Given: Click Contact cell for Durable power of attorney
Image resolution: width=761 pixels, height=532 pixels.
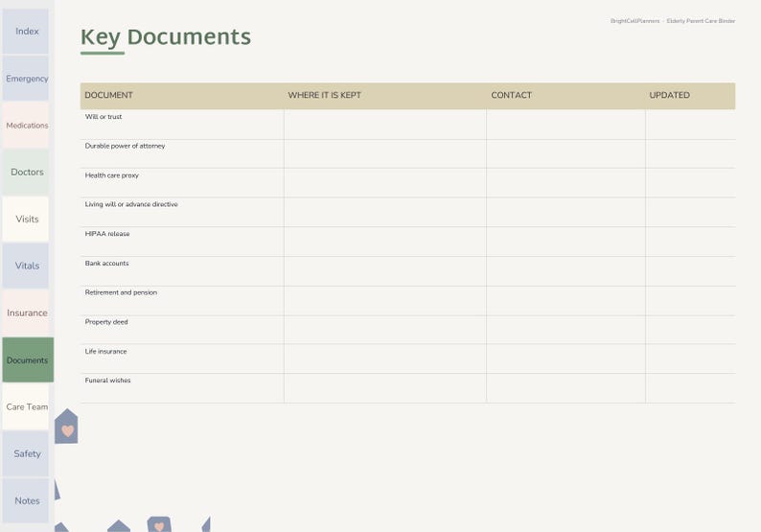Looking at the screenshot, I should click(565, 154).
